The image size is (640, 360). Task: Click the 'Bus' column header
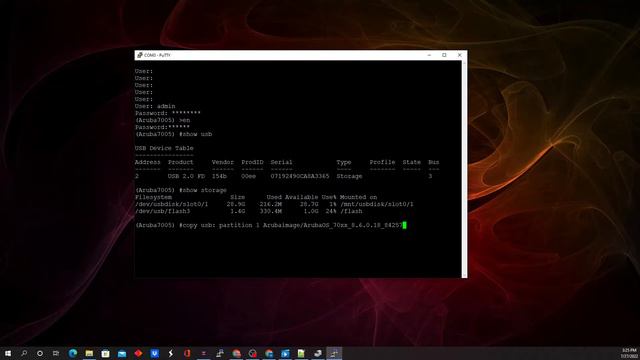click(x=433, y=162)
